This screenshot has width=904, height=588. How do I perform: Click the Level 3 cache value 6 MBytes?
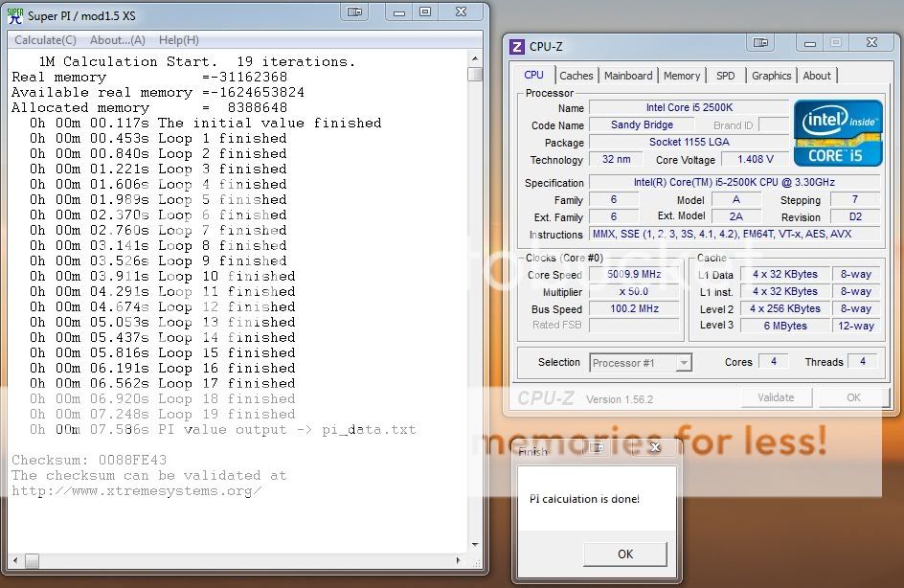point(785,326)
